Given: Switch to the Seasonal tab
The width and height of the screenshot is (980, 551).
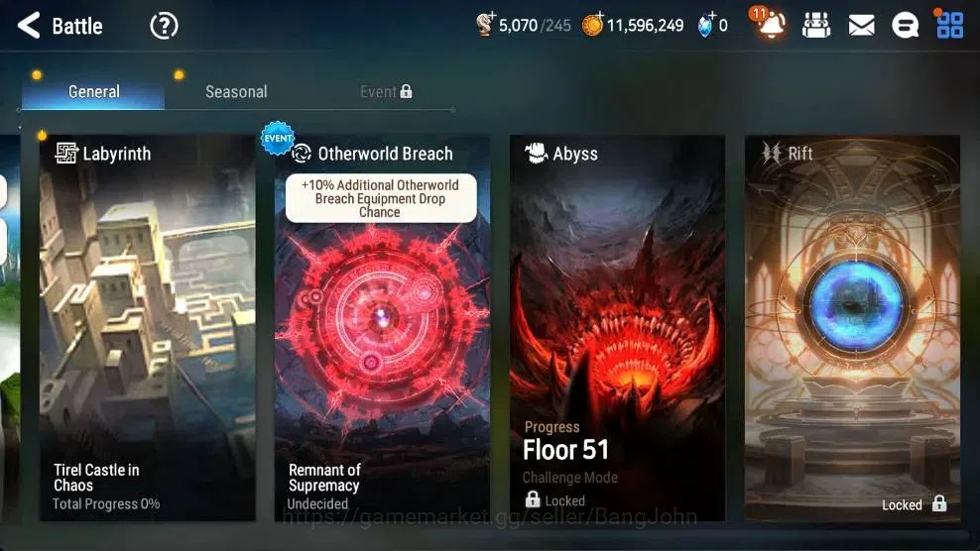Looking at the screenshot, I should [236, 92].
